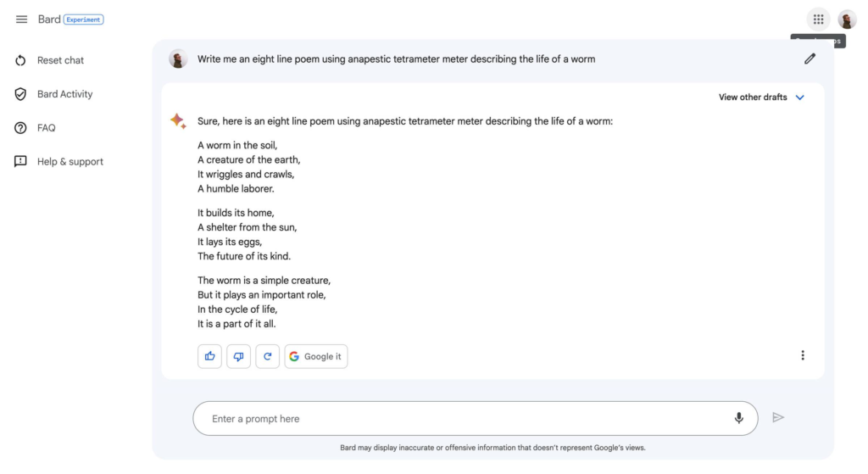Open the FAQ sidebar item
This screenshot has width=868, height=474.
(x=46, y=128)
